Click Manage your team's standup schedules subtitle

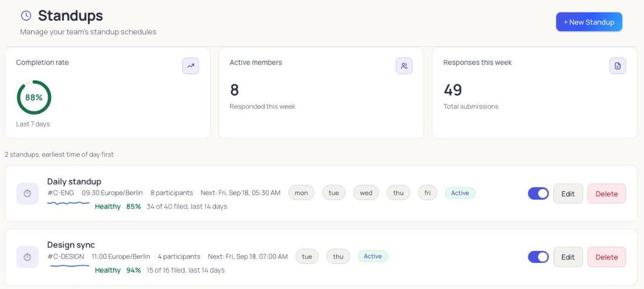click(x=88, y=32)
